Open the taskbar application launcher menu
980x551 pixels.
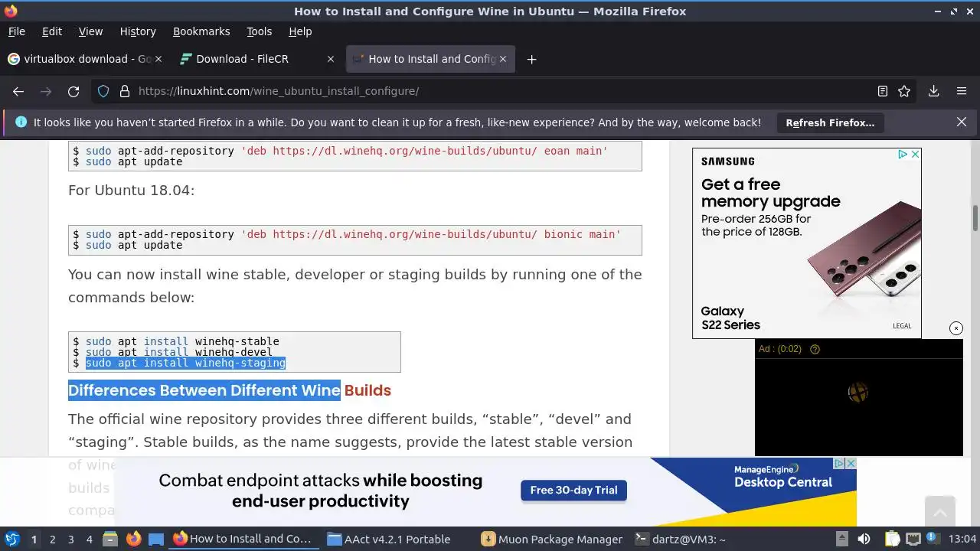pyautogui.click(x=11, y=539)
